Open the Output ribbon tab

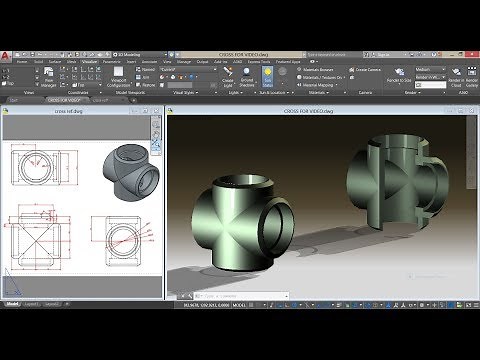202,62
